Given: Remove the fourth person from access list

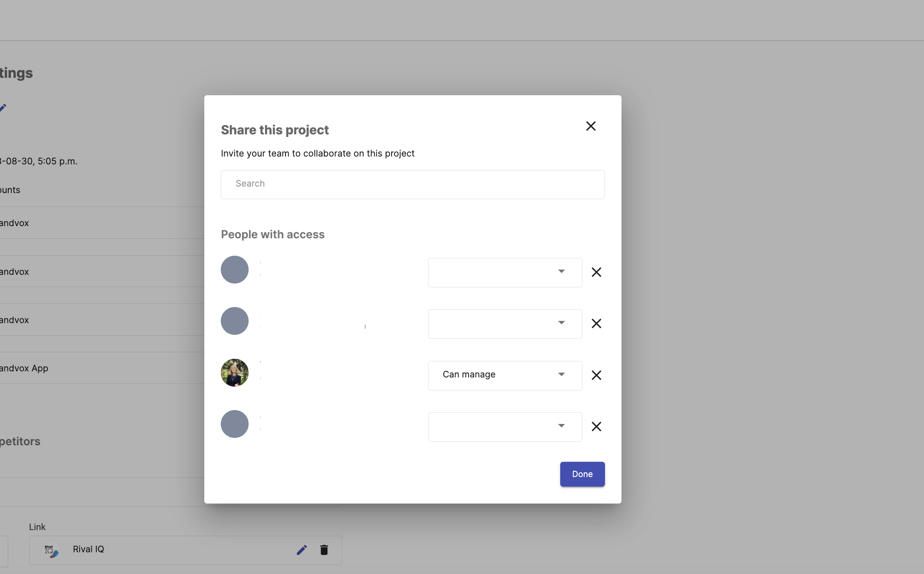Looking at the screenshot, I should tap(596, 427).
